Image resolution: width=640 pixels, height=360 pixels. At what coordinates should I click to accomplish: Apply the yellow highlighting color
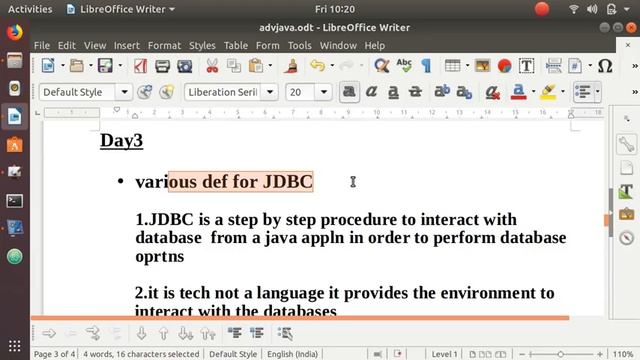[x=548, y=92]
